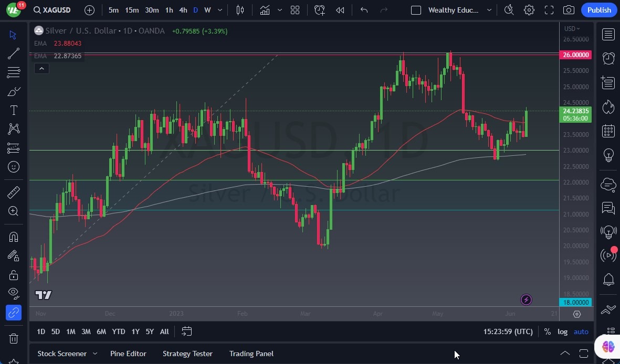Image resolution: width=620 pixels, height=364 pixels.
Task: Select the ruler measure tool
Action: click(x=14, y=192)
